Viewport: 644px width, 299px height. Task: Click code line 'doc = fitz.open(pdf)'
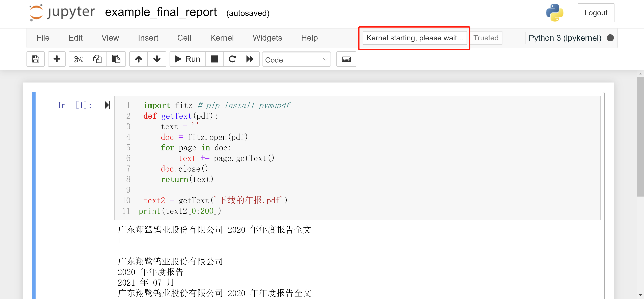tap(204, 137)
